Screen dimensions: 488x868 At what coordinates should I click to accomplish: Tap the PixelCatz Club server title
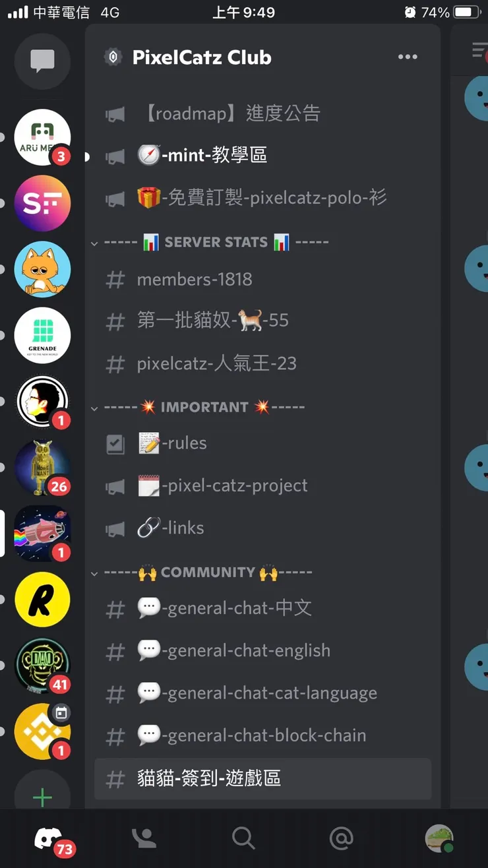click(202, 57)
